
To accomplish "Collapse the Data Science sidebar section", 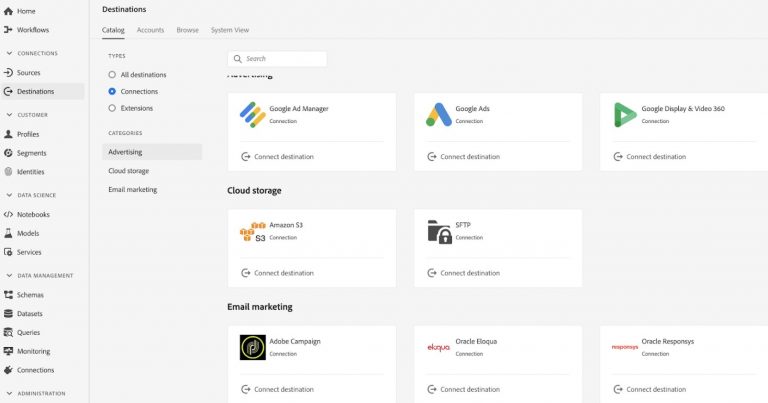I will 8,194.
